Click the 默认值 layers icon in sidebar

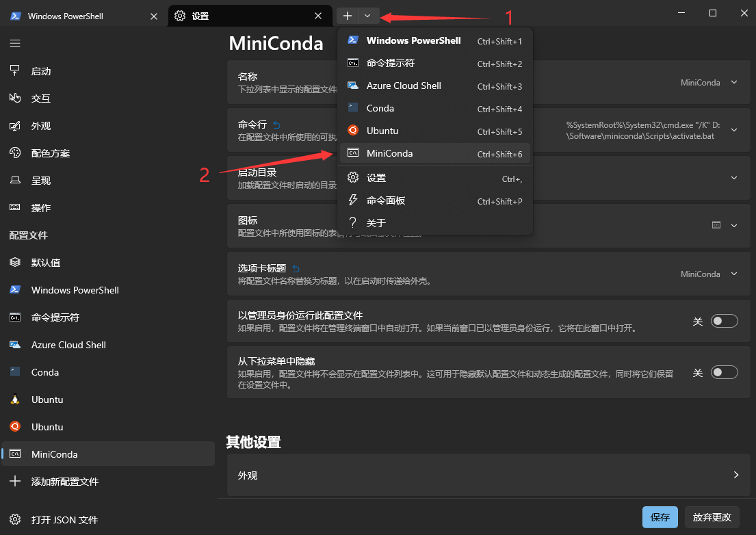[15, 262]
